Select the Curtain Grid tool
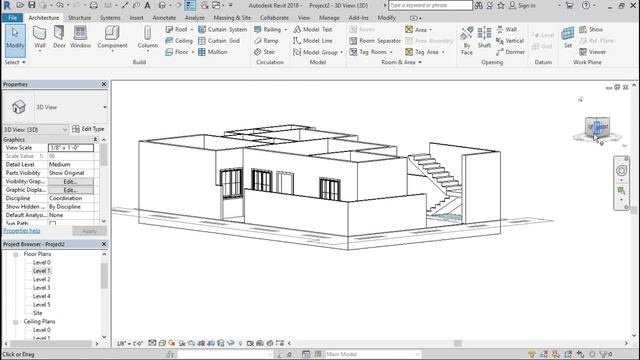 pos(219,41)
